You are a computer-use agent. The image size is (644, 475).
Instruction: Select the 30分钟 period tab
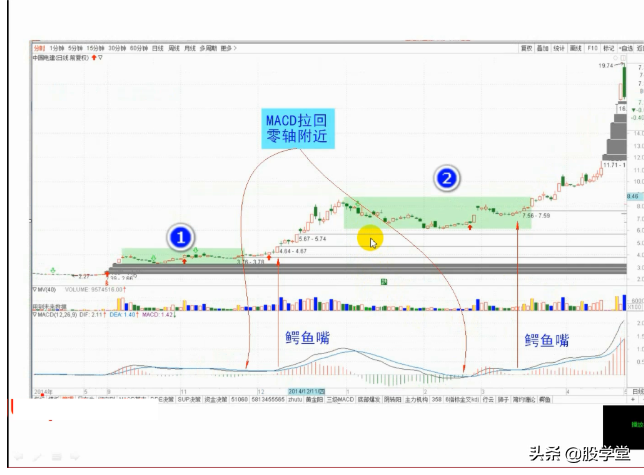coord(117,48)
